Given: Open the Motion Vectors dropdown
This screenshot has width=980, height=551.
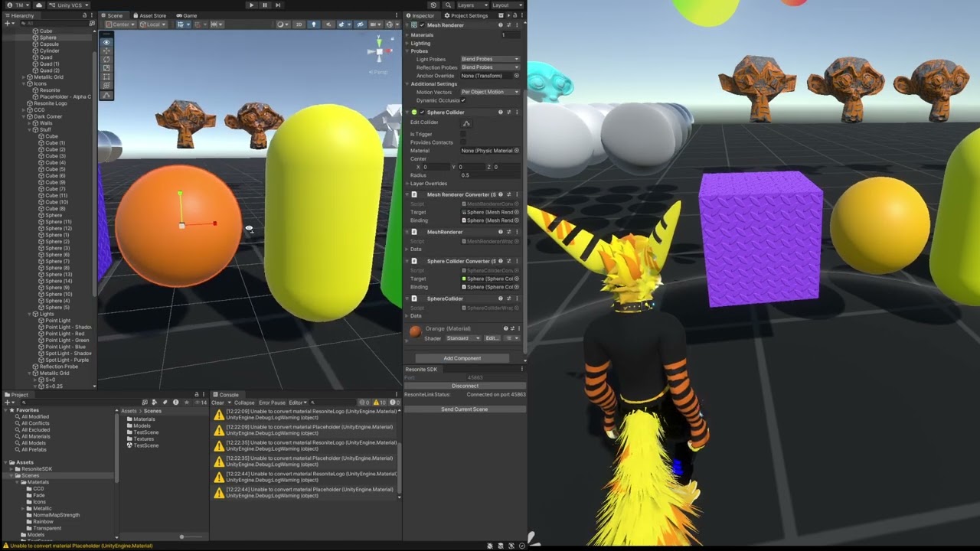Looking at the screenshot, I should click(490, 92).
